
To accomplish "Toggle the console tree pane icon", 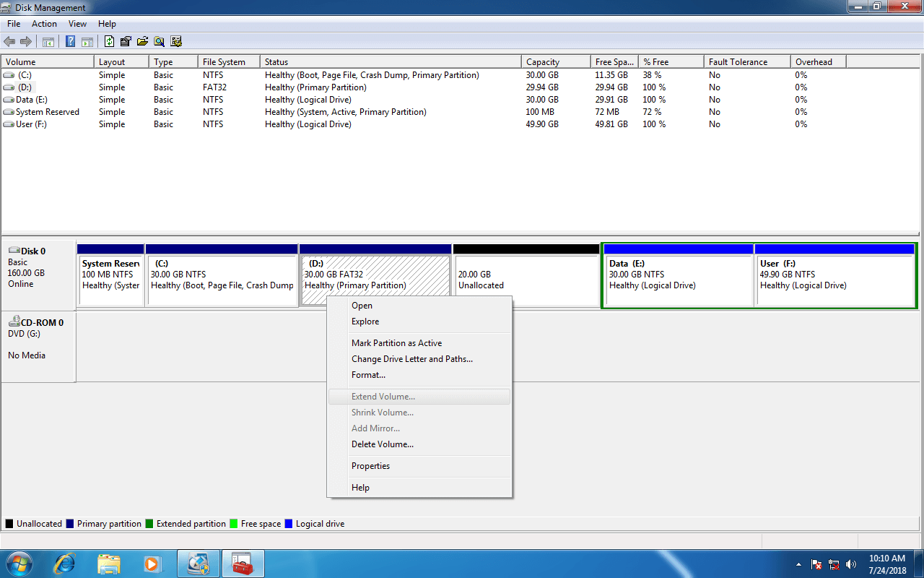I will point(48,41).
